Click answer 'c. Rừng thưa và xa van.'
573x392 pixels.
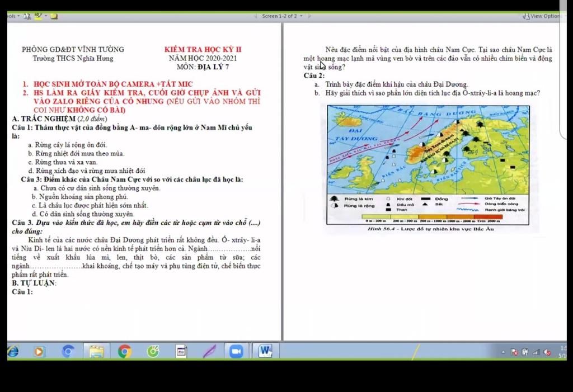click(x=63, y=162)
